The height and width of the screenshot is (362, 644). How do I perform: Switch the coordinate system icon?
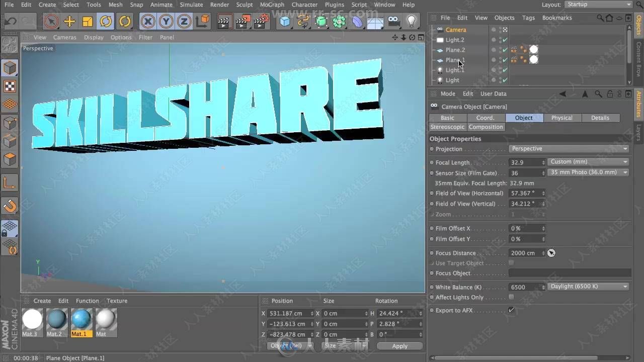pyautogui.click(x=202, y=21)
